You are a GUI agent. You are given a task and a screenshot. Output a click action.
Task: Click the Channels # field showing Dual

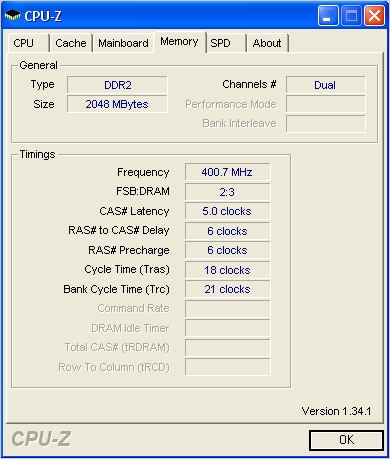tap(325, 85)
